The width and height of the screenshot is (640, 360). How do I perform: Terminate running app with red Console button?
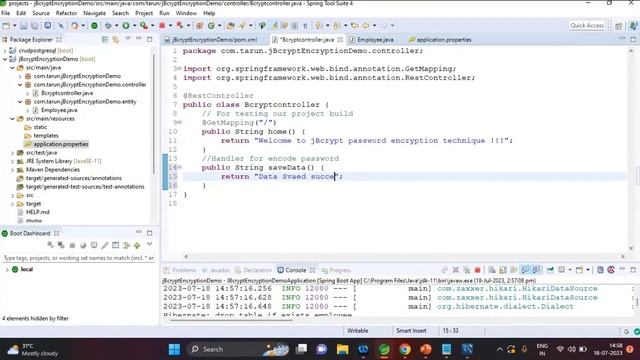(x=477, y=270)
